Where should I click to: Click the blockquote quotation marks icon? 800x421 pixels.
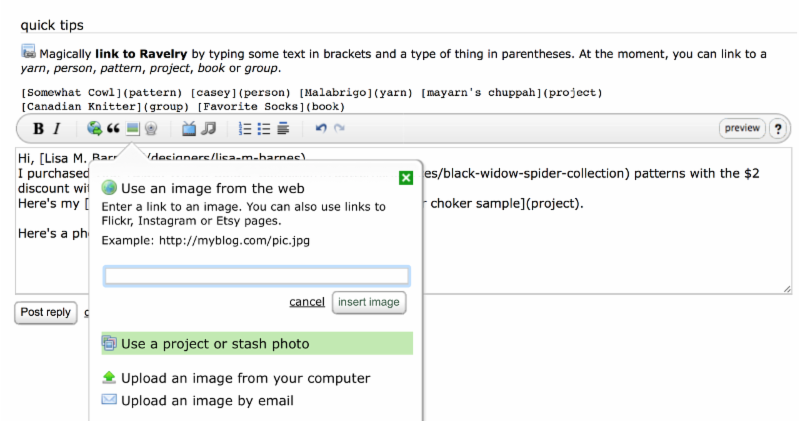113,128
